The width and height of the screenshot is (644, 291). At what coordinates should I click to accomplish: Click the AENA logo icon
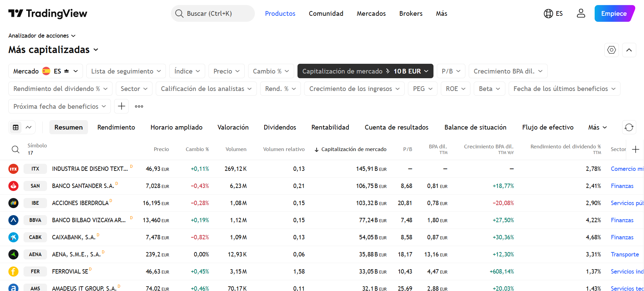pyautogui.click(x=13, y=254)
